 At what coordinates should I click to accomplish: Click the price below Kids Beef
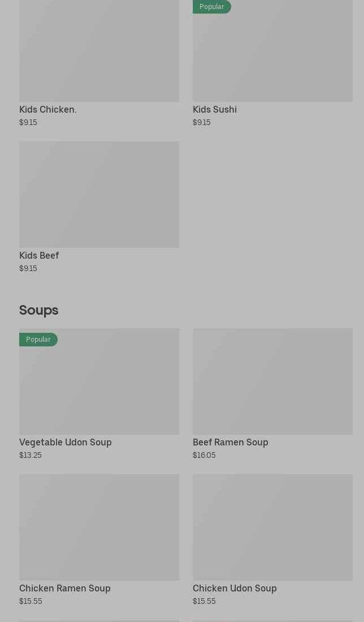(x=28, y=268)
